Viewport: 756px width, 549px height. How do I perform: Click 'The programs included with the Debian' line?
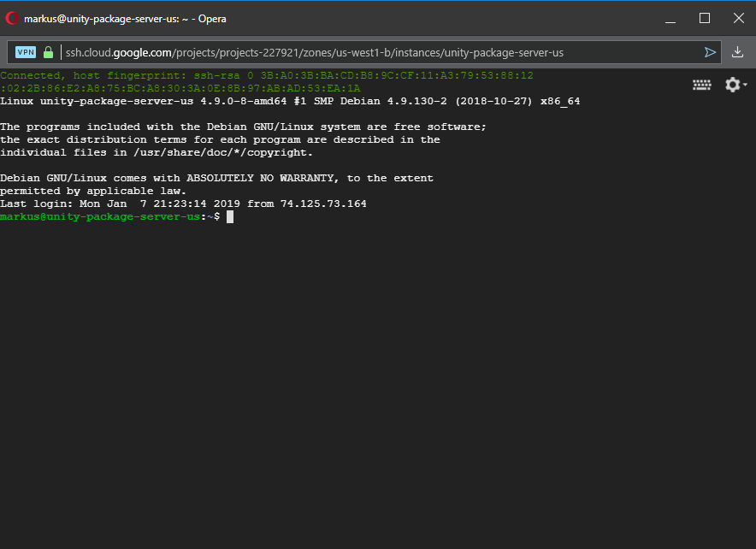tap(243, 127)
